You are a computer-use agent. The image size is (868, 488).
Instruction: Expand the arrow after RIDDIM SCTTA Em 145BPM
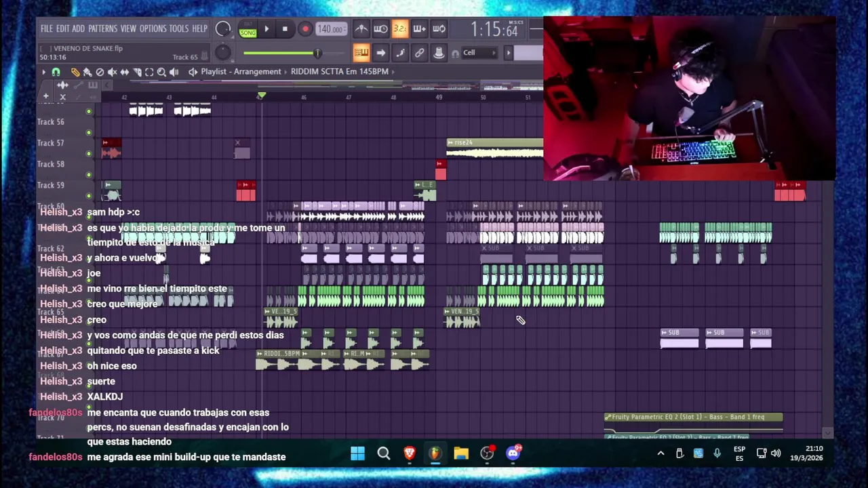tap(393, 72)
